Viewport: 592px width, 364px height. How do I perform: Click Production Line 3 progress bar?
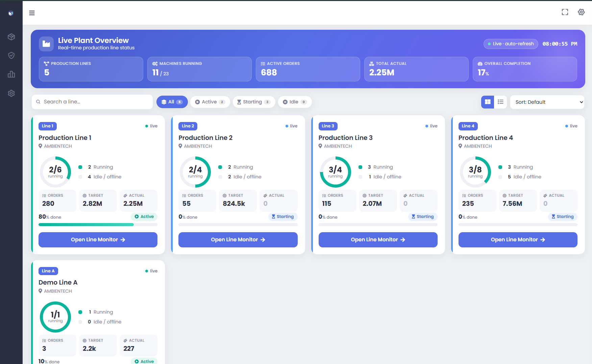[x=378, y=225]
